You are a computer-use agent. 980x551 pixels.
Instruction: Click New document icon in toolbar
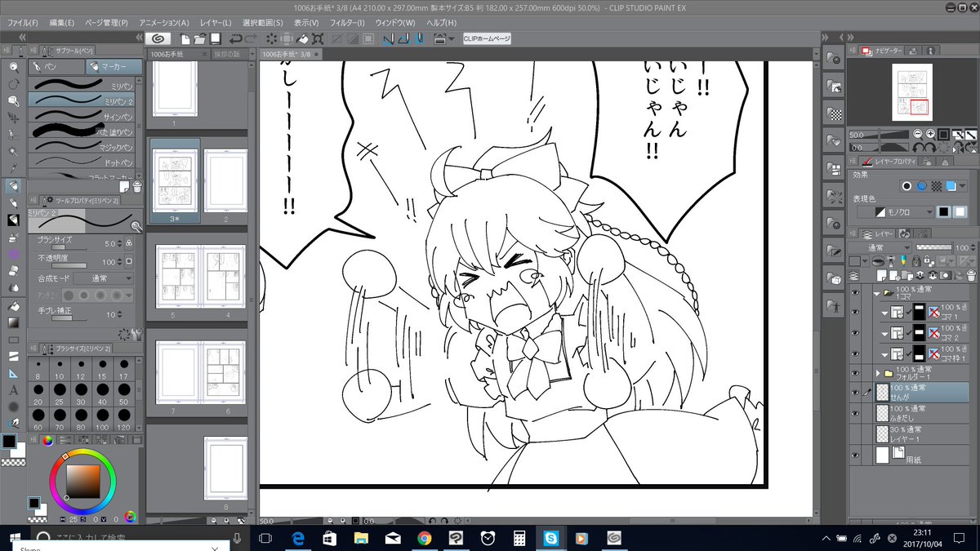[185, 38]
